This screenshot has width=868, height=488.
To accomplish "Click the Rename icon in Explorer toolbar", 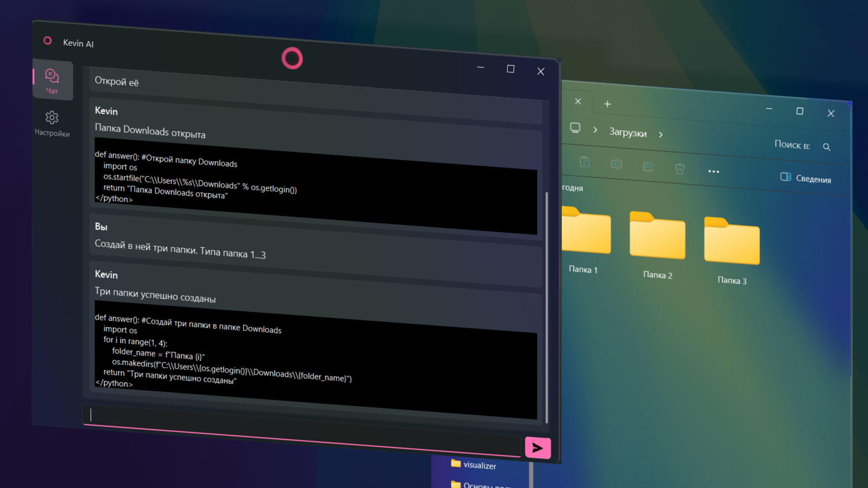I will tap(616, 164).
